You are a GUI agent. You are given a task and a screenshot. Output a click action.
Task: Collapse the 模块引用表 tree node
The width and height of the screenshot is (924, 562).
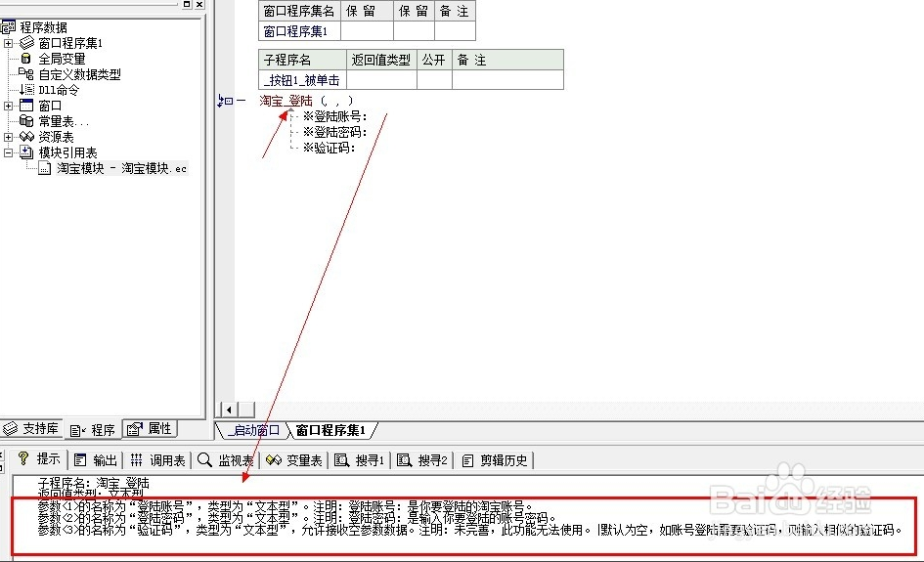(x=8, y=152)
